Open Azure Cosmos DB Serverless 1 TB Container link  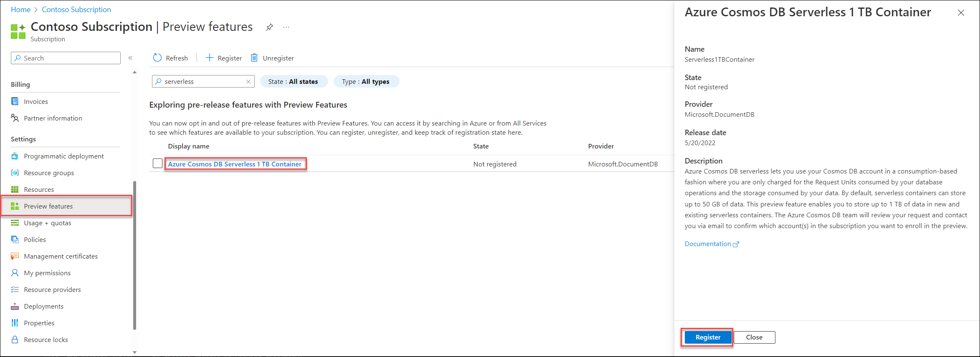coord(235,164)
